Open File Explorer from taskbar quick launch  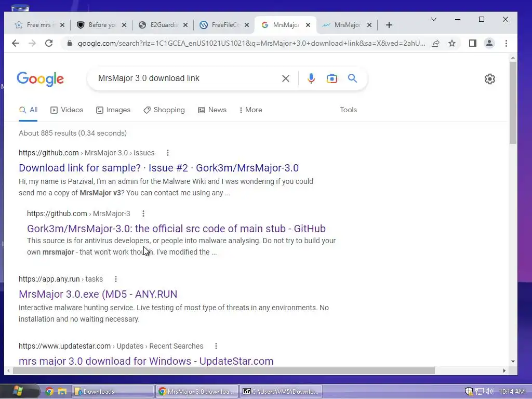pos(62,392)
